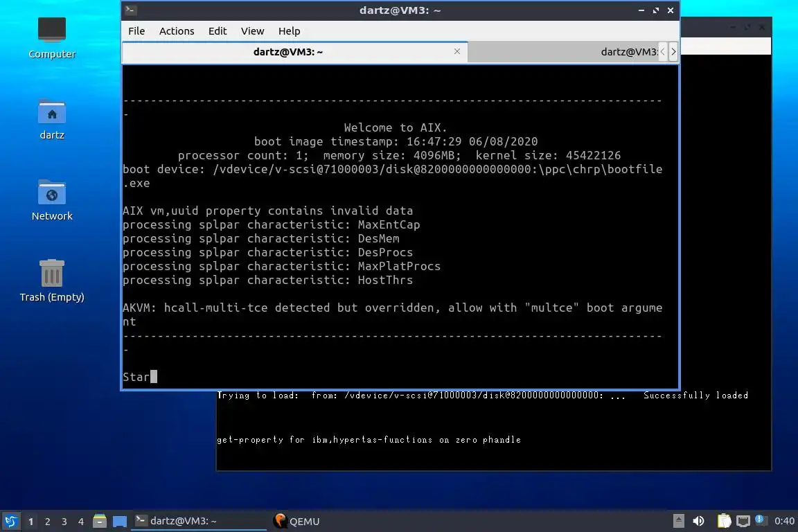Screen dimensions: 798x532
Task: Maximize the dartz@VM3 terminal window
Action: coord(656,10)
